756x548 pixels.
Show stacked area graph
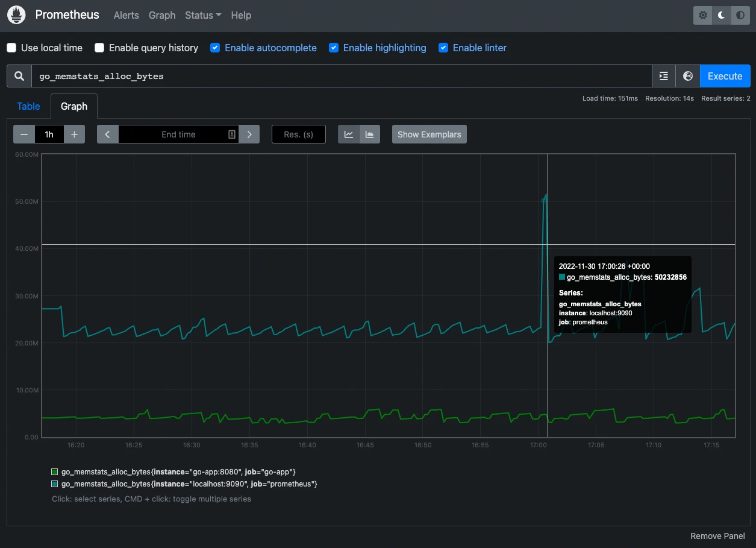coord(370,134)
